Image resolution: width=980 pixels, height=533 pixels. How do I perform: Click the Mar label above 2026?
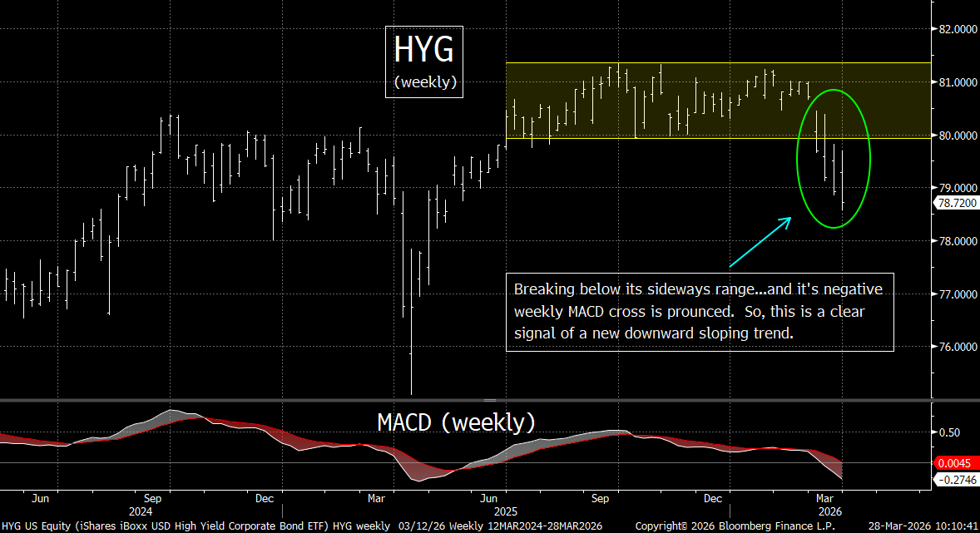pos(825,498)
